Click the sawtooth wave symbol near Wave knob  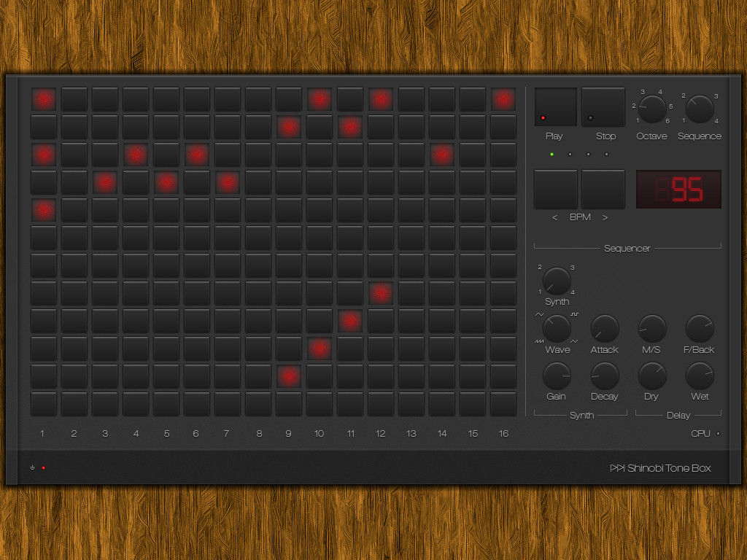click(x=539, y=341)
